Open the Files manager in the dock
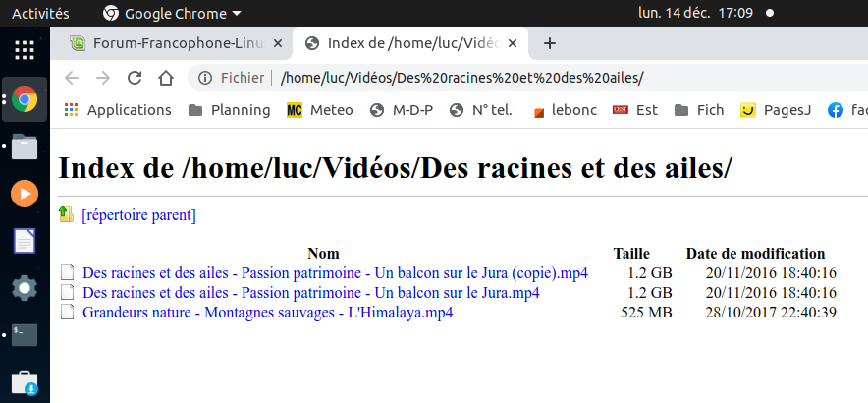 25,146
